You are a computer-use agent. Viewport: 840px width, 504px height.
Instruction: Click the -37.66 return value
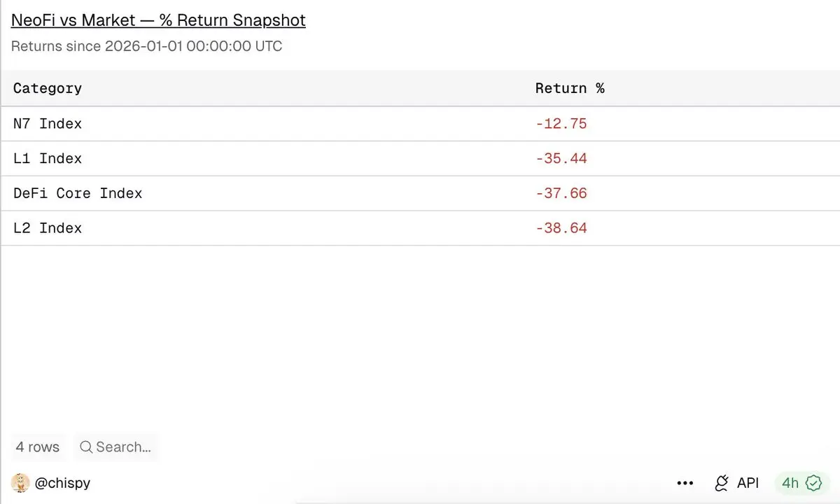(x=561, y=193)
